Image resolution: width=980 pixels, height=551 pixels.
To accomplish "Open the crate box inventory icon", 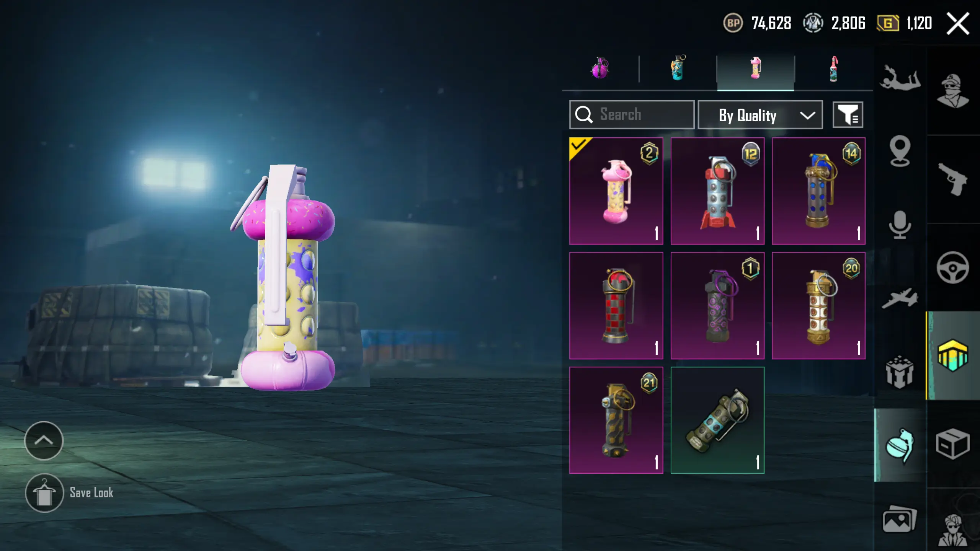I will click(952, 444).
